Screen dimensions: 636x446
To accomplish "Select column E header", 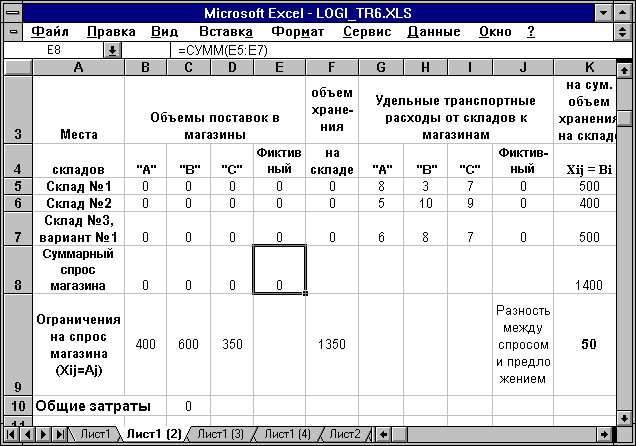I will [279, 67].
